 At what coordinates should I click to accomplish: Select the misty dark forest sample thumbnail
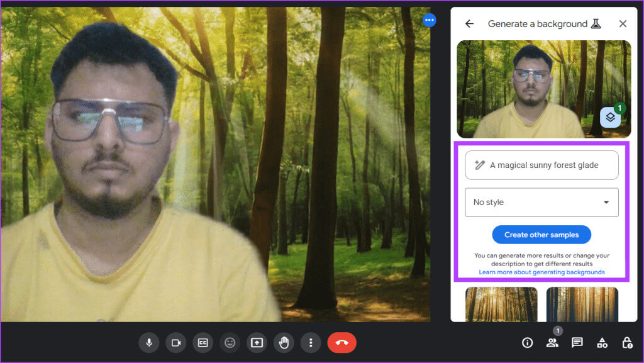(x=582, y=304)
